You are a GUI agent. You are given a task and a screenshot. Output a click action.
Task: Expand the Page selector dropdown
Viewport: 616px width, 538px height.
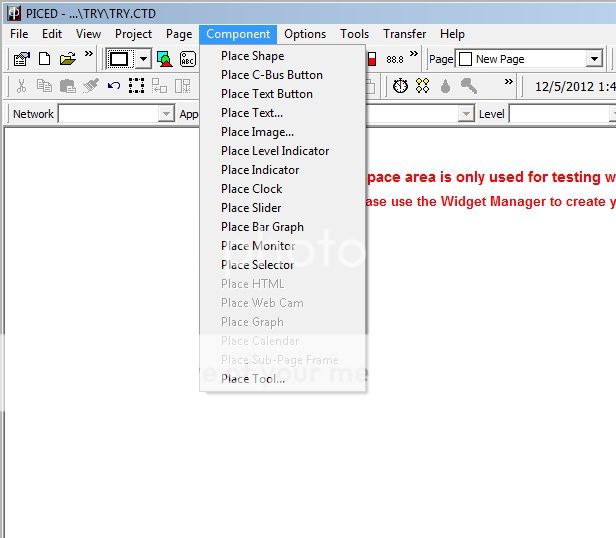click(595, 59)
